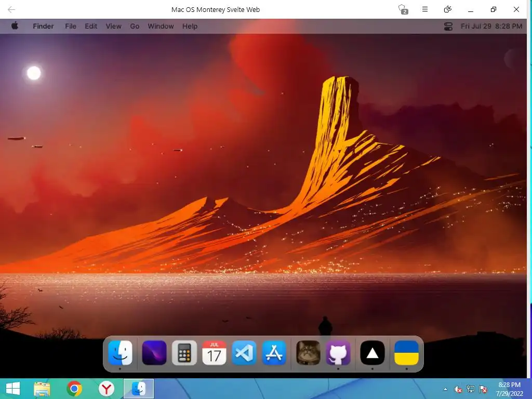Open the Apple menu logo
Image resolution: width=532 pixels, height=399 pixels.
click(15, 26)
